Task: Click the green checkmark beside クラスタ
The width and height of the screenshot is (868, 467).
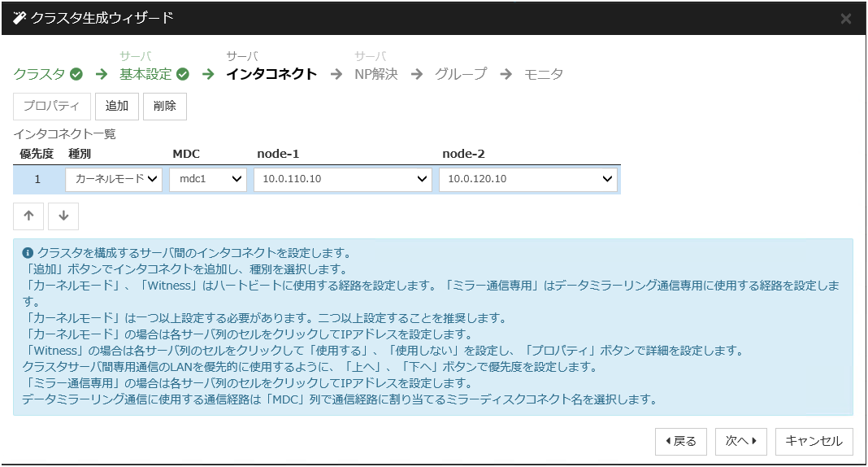Action: (x=76, y=74)
